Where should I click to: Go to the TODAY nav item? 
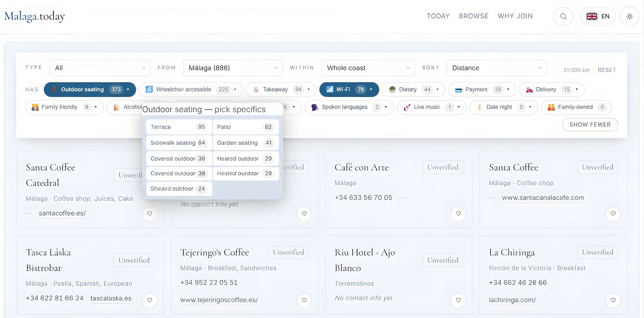click(438, 16)
